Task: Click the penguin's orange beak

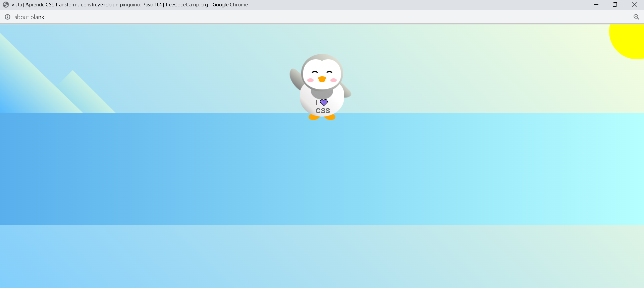Action: click(x=322, y=79)
